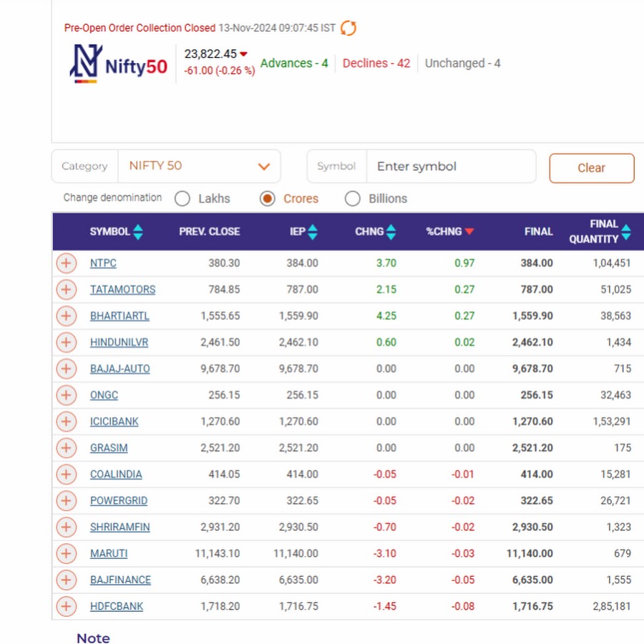This screenshot has height=644, width=644.
Task: Expand the HDFCBANK row details
Action: pyautogui.click(x=66, y=606)
